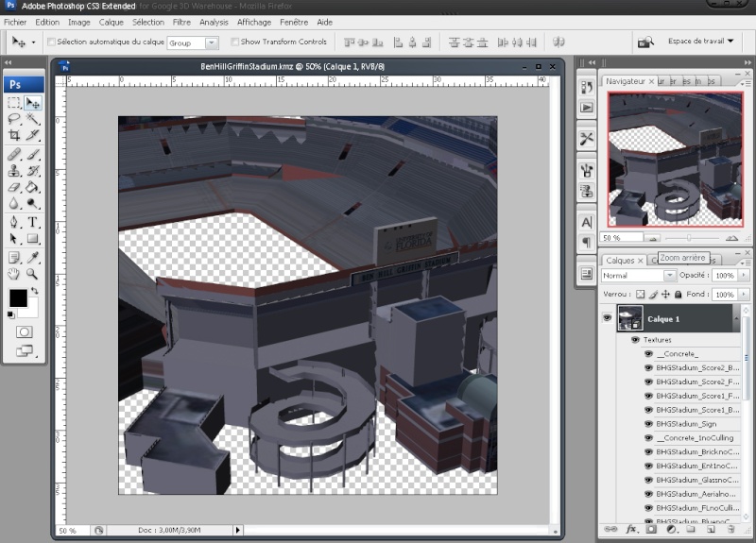Open the Affichage menu
This screenshot has height=543, width=756.
coord(253,22)
